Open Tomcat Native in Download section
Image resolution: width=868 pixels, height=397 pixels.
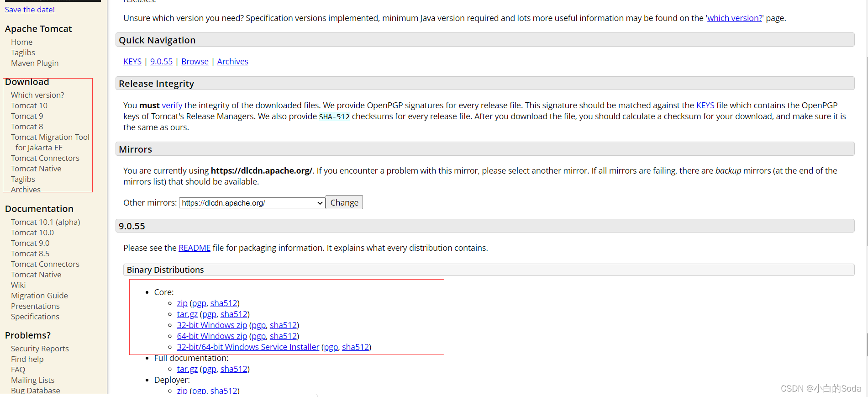tap(36, 169)
